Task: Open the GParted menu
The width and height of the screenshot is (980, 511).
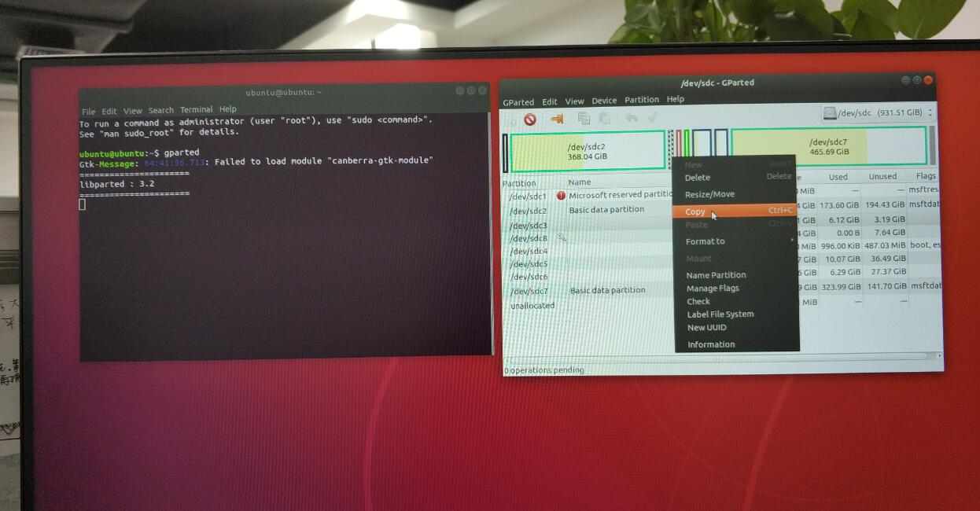Action: pos(518,102)
